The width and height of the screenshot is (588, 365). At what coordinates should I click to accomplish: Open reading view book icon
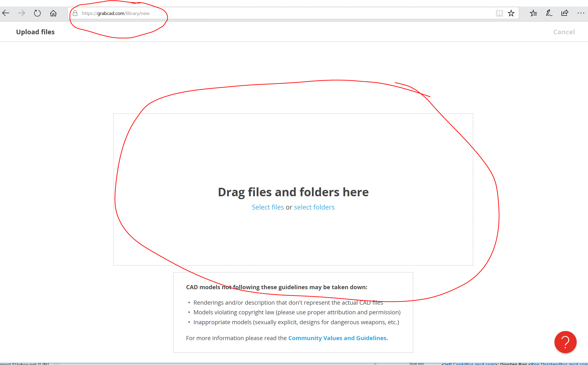(499, 13)
